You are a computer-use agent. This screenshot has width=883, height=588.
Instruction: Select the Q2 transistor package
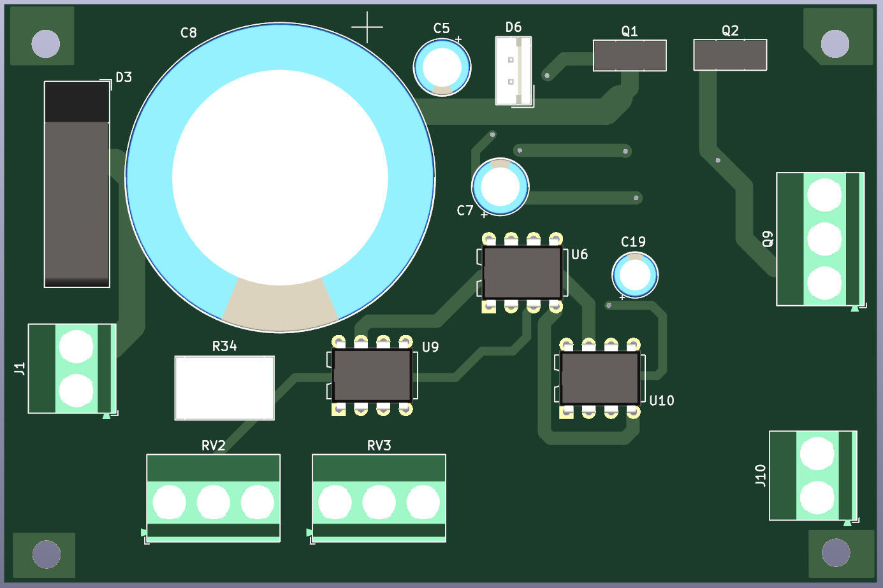pyautogui.click(x=730, y=55)
